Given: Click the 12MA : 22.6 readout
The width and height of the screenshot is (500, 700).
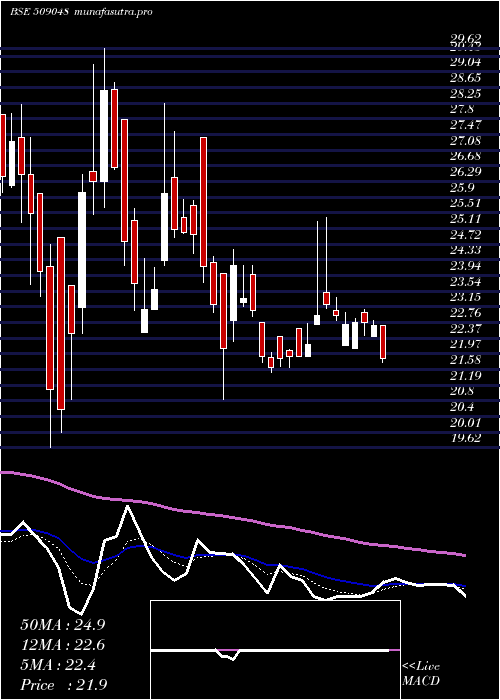Looking at the screenshot, I should (x=62, y=645).
